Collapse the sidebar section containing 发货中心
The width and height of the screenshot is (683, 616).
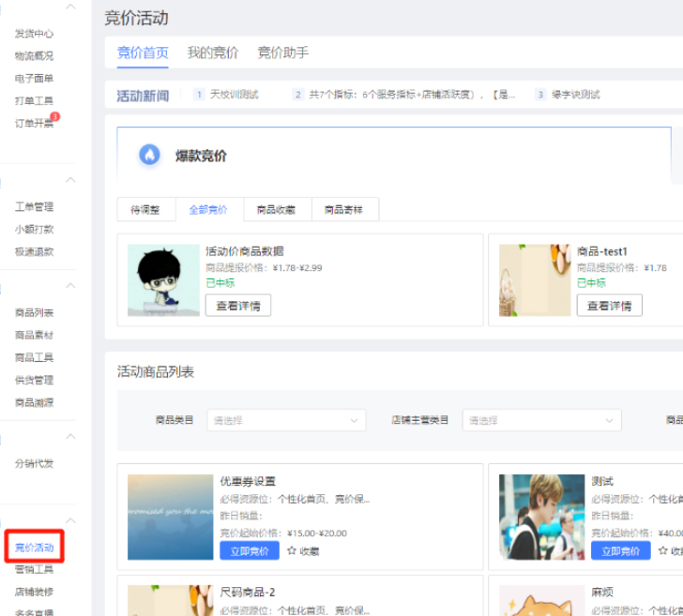tap(70, 7)
